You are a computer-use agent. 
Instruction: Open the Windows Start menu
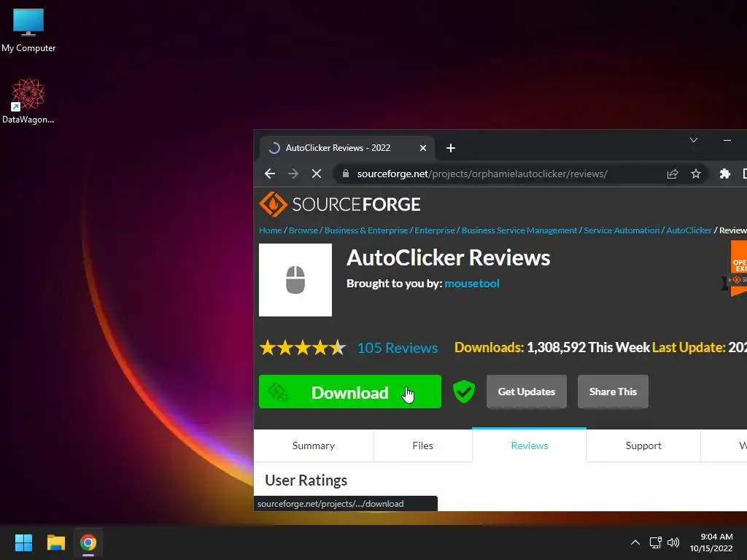[x=23, y=542]
